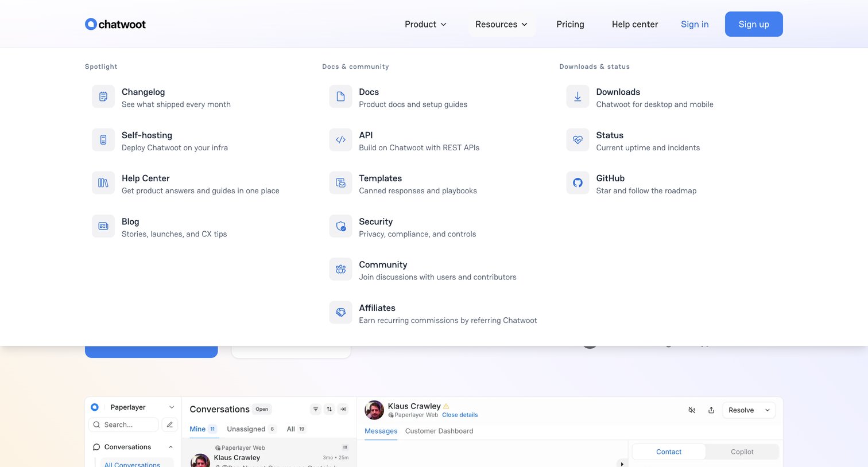Click the Community people icon

tap(340, 269)
